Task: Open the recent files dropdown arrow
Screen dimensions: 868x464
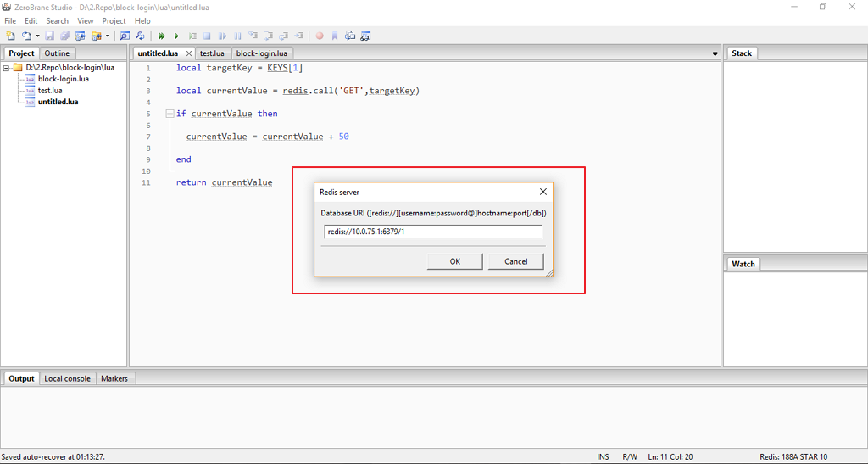Action: coord(36,36)
